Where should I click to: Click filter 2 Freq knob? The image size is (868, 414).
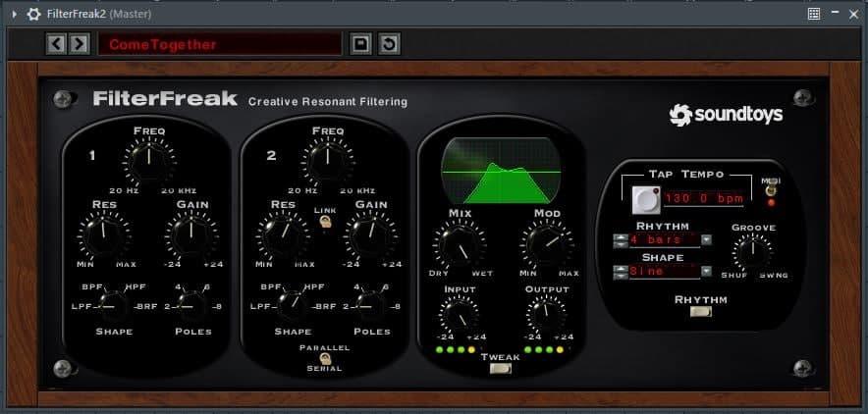coord(327,160)
